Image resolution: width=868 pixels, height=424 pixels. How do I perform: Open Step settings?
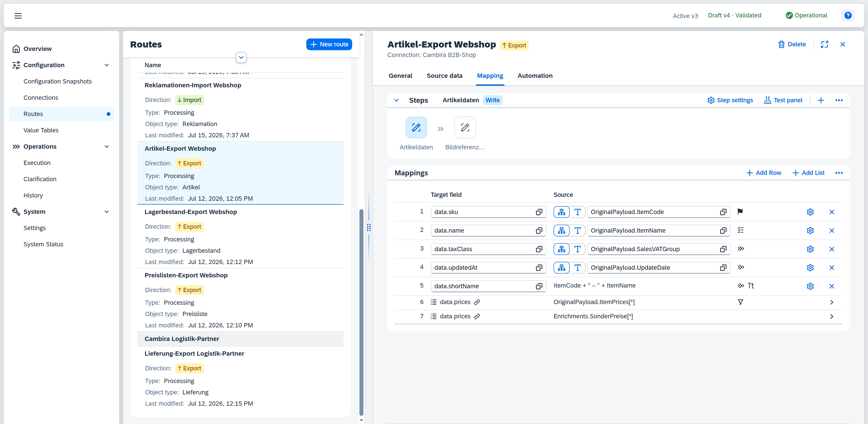click(730, 100)
